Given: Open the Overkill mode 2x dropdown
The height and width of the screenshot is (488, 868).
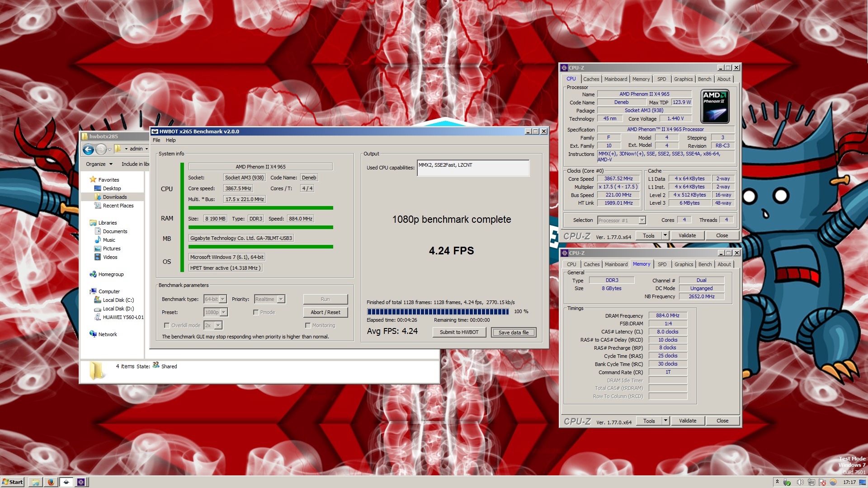Looking at the screenshot, I should [213, 325].
